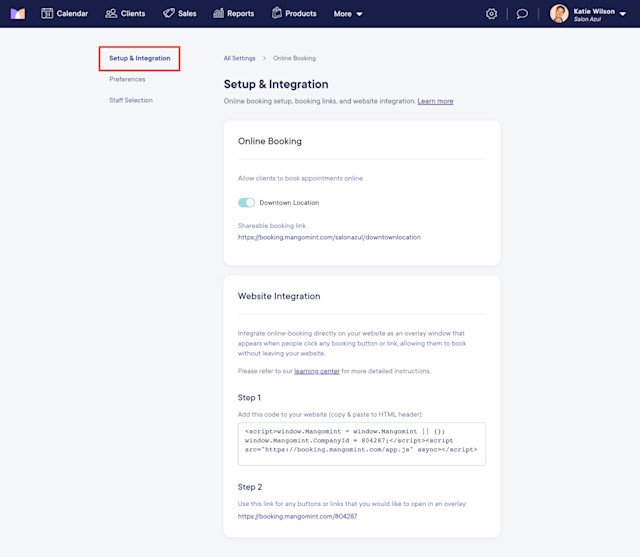Toggle Downtown Location online booking switch
This screenshot has width=640, height=557.
246,203
